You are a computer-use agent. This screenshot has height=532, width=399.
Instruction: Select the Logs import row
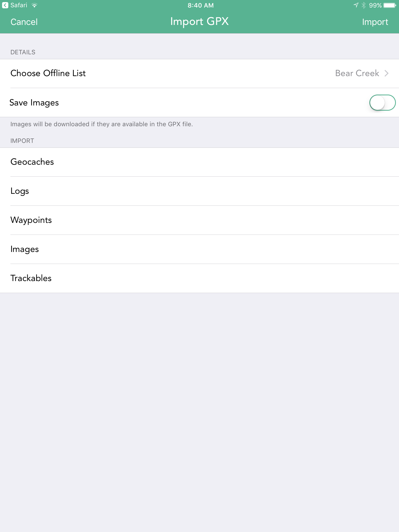point(199,191)
